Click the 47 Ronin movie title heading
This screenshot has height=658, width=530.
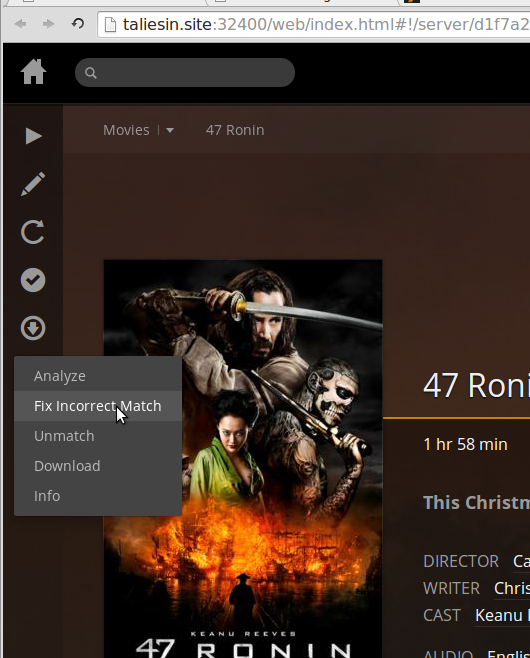[x=476, y=385]
